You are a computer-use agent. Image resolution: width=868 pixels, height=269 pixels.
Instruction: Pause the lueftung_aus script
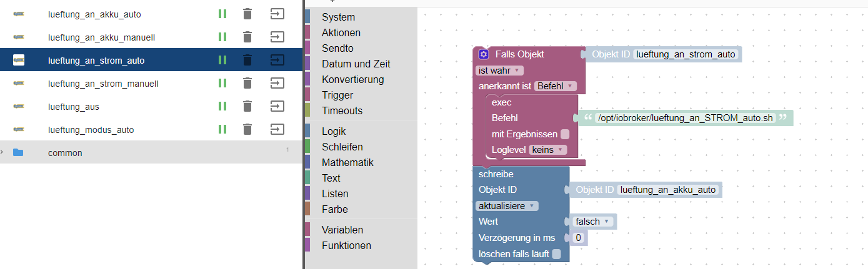tap(222, 106)
